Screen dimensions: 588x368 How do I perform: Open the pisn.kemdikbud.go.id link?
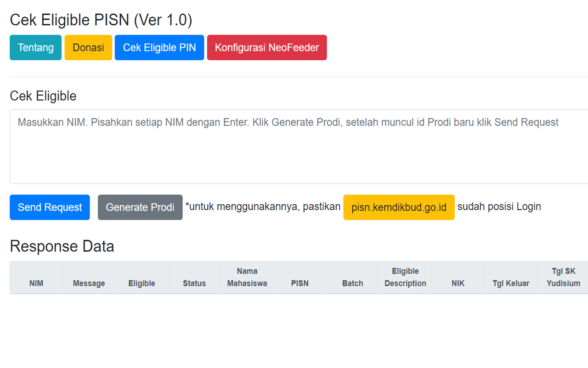tap(399, 207)
